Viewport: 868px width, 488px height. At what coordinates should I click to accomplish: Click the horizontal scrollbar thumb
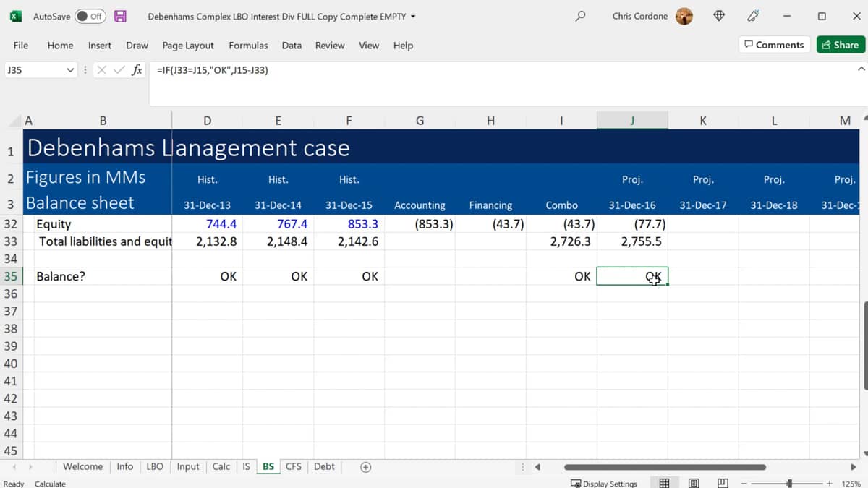point(665,467)
